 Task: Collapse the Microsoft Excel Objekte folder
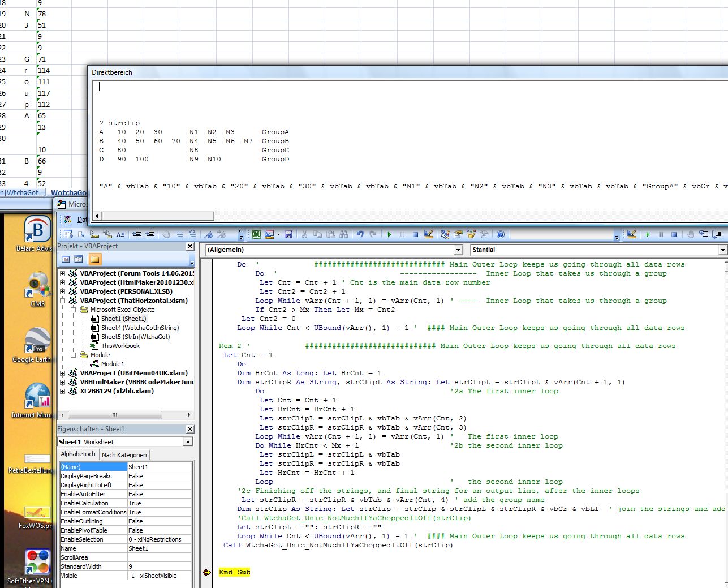[x=74, y=310]
